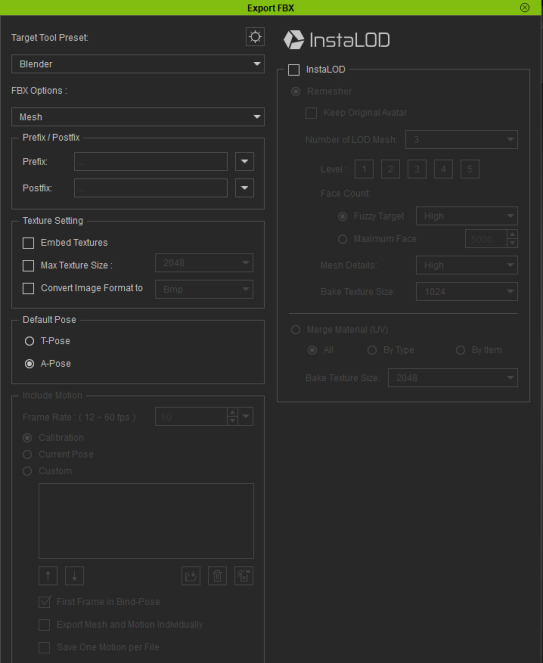
Task: Enable Max Texture Size checkbox
Action: click(x=28, y=266)
